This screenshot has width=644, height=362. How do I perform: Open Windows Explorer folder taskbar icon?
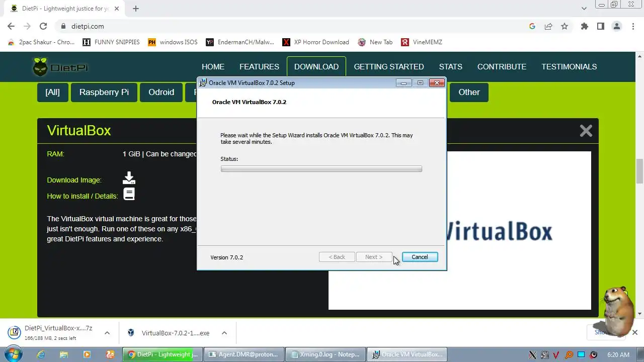click(x=64, y=354)
